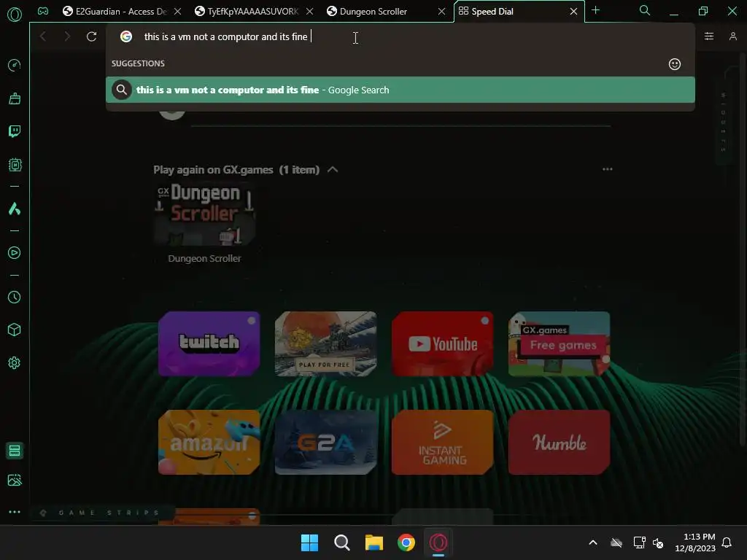Switch to E2Guardian - Access Denied tab
The image size is (747, 560).
(115, 12)
